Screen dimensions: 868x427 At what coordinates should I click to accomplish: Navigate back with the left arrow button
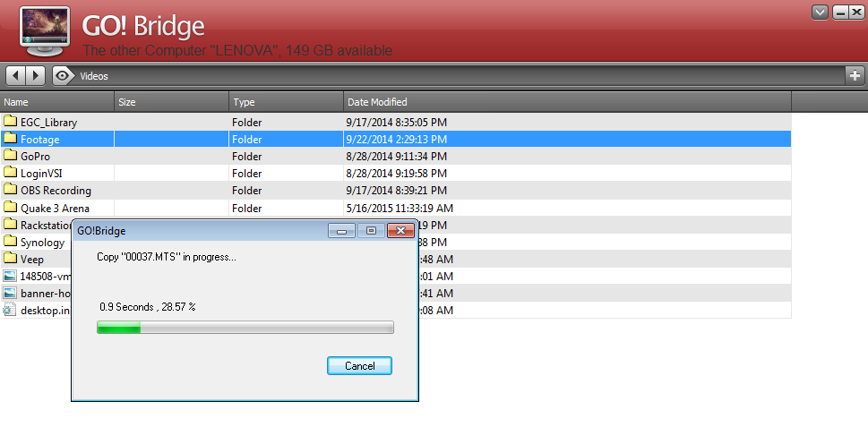coord(15,76)
